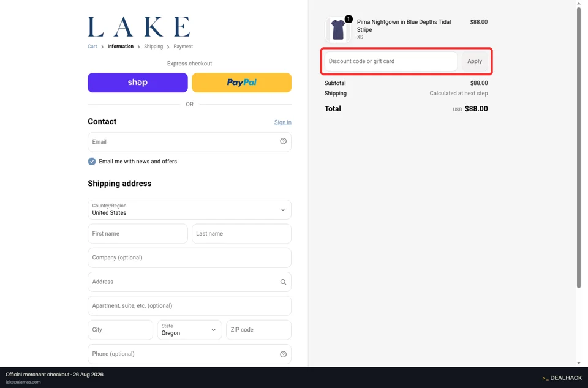Click the Contact heading
This screenshot has width=588, height=388.
pos(102,121)
